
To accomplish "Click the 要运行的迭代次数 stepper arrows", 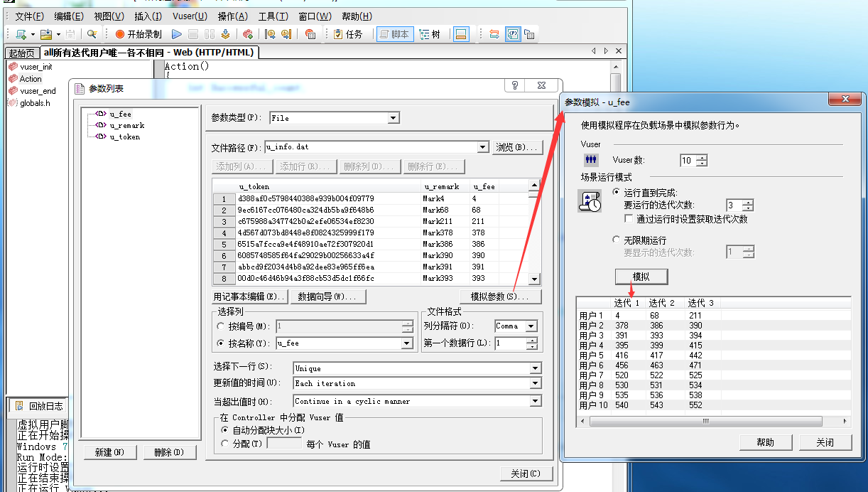I will point(747,205).
